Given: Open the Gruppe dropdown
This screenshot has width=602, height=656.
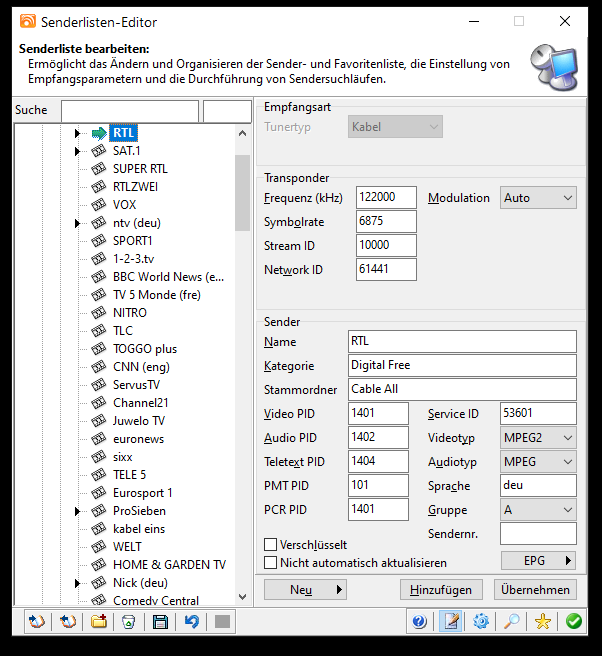Looking at the screenshot, I should (538, 510).
